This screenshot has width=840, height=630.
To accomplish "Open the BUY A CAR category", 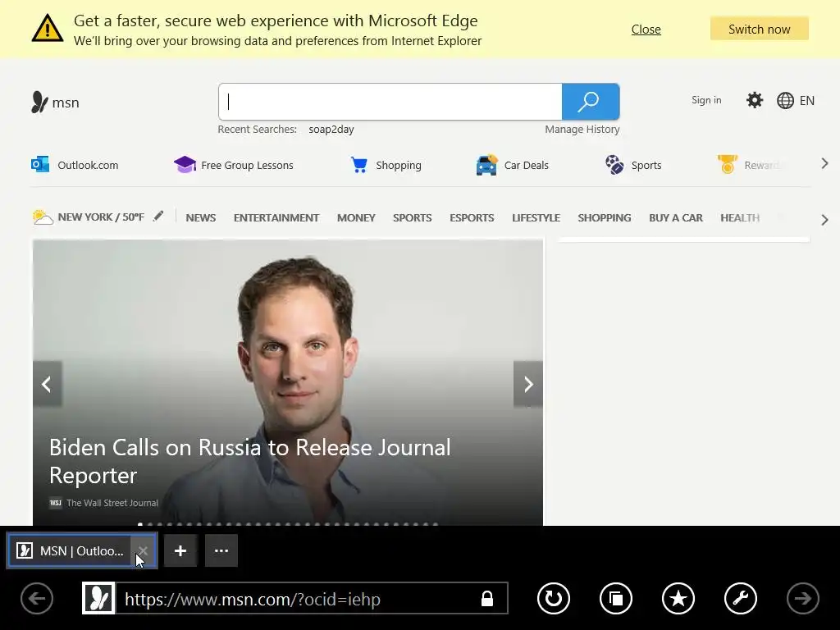I will click(x=676, y=217).
